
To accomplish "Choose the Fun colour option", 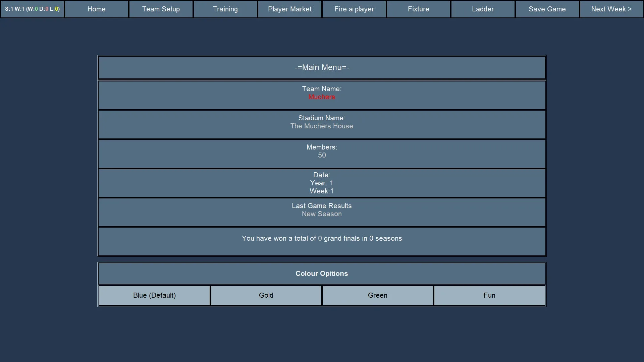I will (x=489, y=295).
